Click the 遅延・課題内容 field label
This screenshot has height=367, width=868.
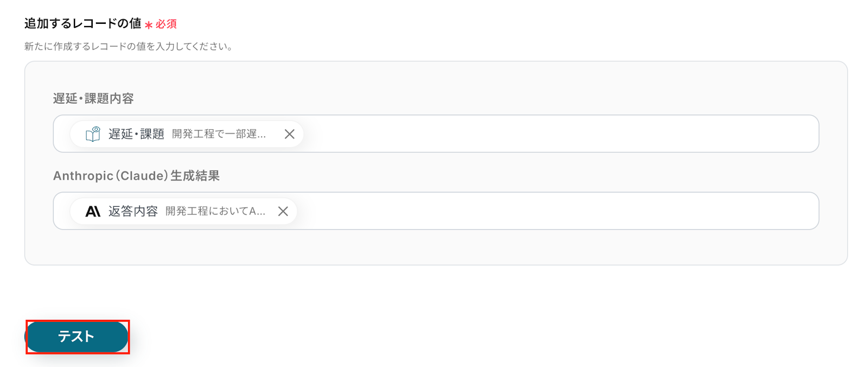pyautogui.click(x=93, y=99)
